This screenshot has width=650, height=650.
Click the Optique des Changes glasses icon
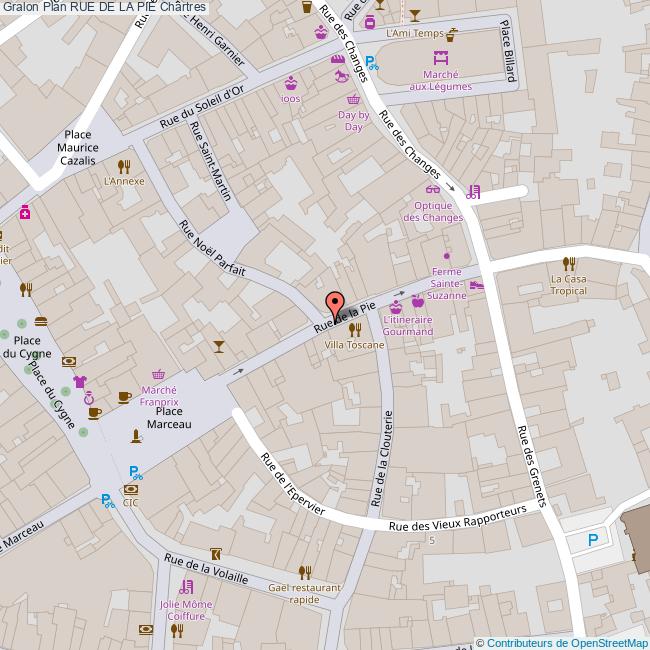click(433, 188)
